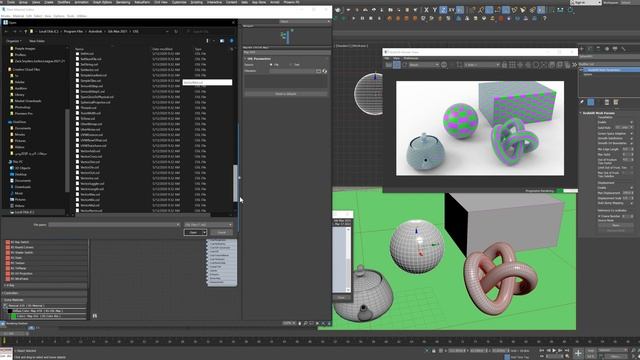Click New folder in Open dialog
This screenshot has height=360, width=640.
point(37,41)
